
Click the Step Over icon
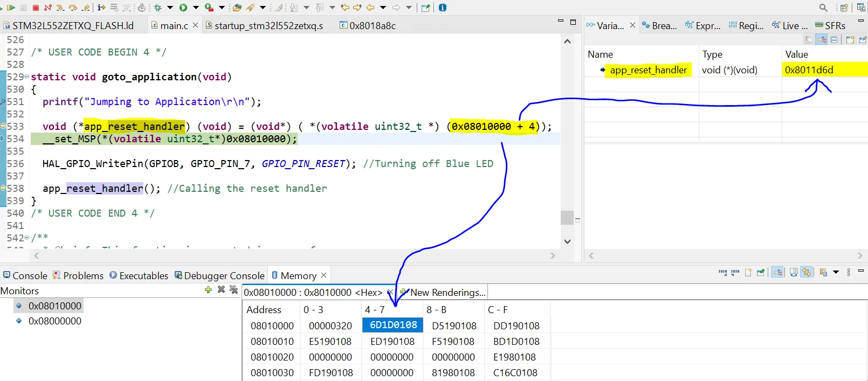[x=73, y=8]
